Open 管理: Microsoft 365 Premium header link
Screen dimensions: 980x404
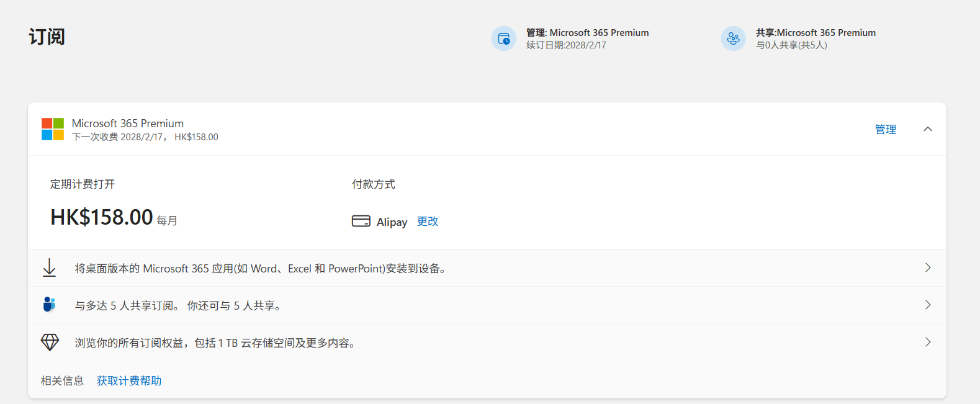pos(587,33)
